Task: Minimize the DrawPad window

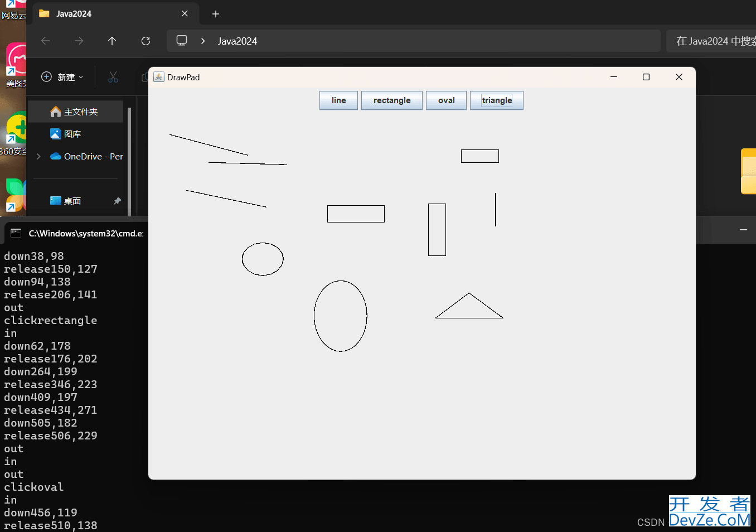Action: 614,77
